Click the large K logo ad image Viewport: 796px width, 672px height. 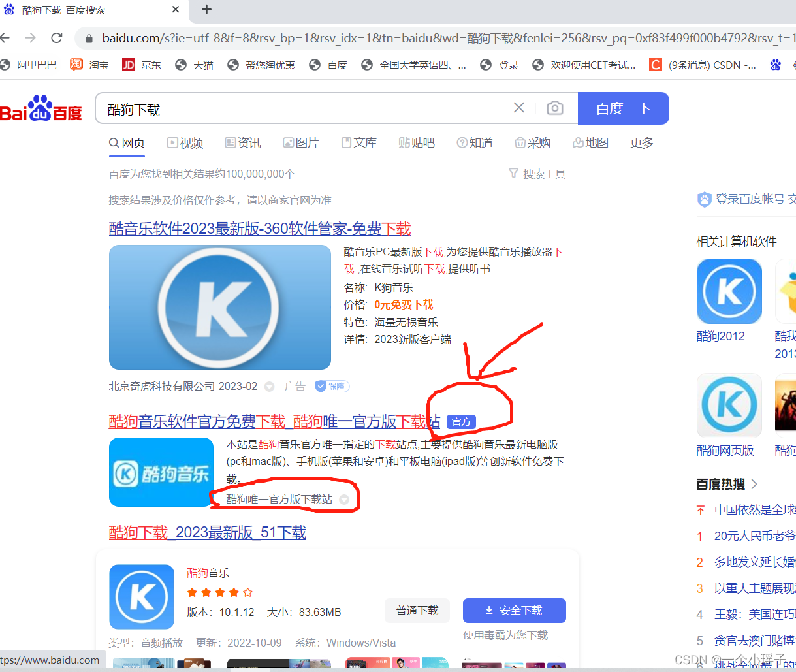point(220,307)
